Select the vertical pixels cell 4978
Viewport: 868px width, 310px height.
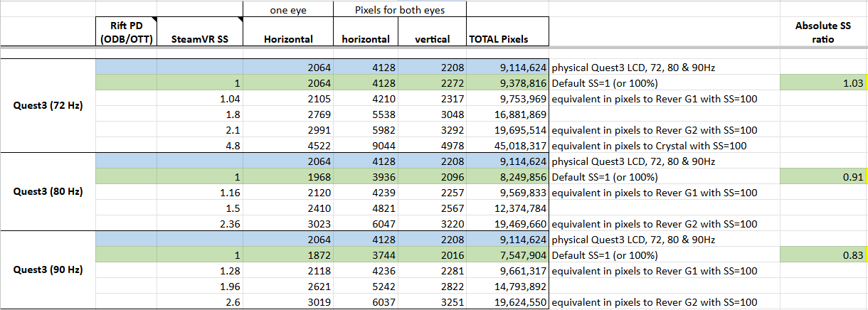click(432, 146)
